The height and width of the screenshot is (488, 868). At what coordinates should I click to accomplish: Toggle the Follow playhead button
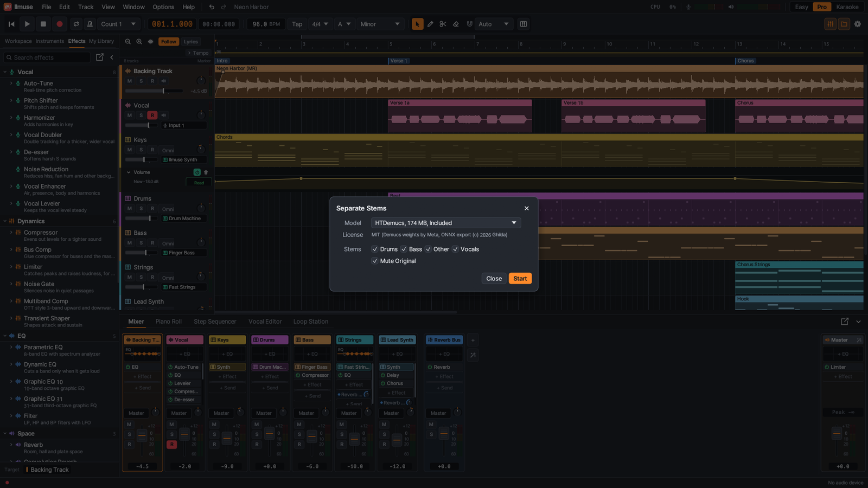click(169, 42)
